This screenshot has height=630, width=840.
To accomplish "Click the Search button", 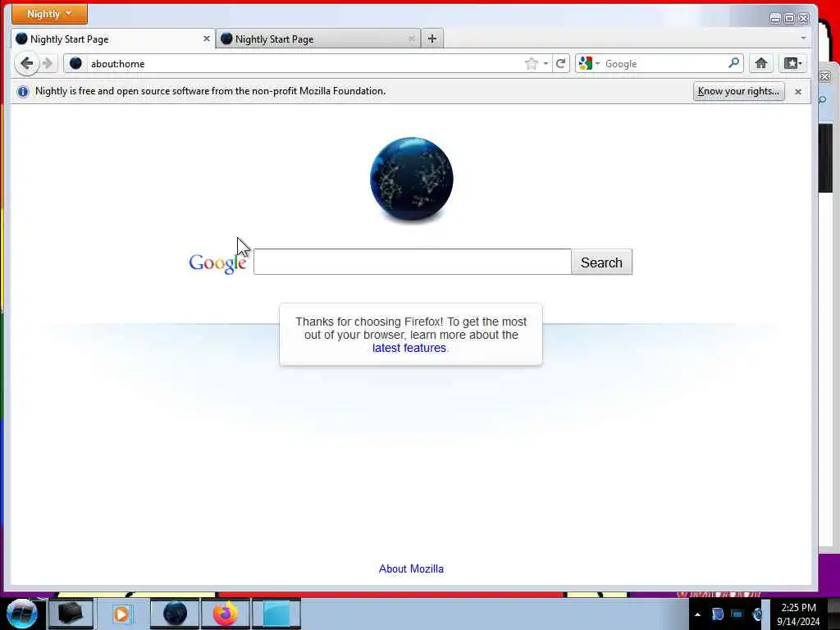I will 601,262.
